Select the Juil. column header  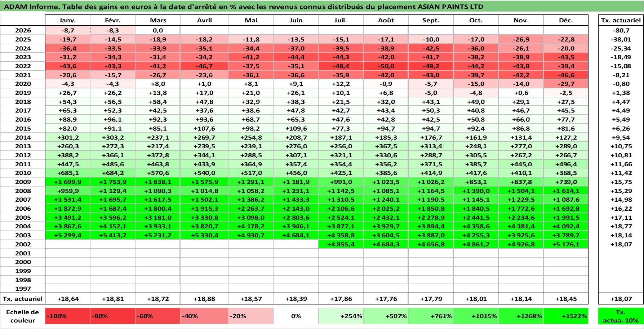coord(341,20)
